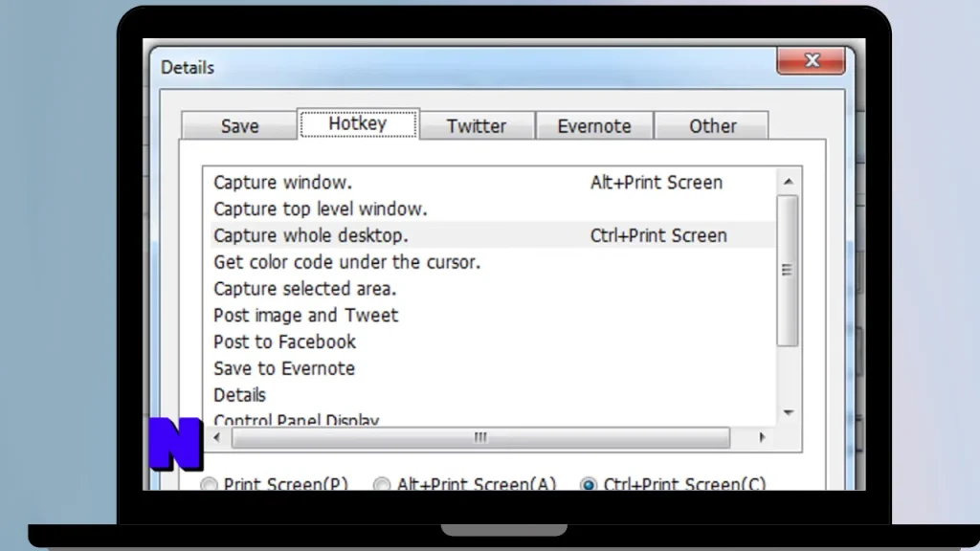Select 'Post to Facebook' row

click(493, 342)
